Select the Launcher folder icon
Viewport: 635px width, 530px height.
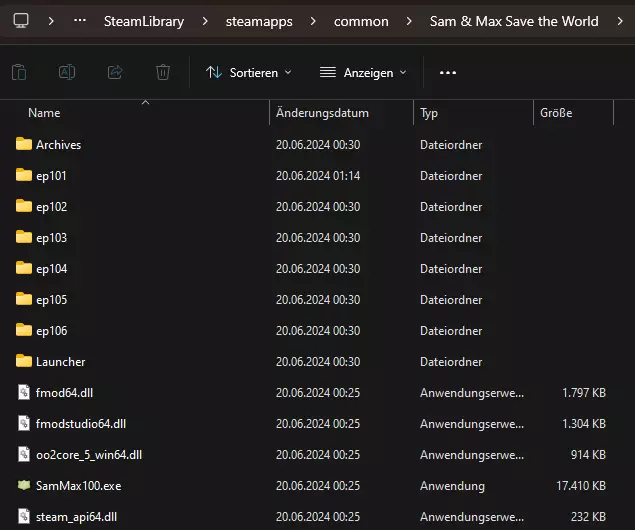(x=24, y=361)
